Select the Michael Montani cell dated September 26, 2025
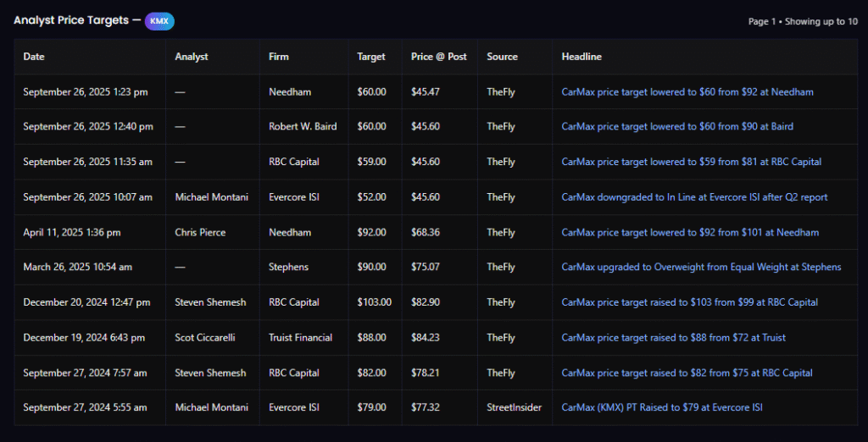868x442 pixels. [211, 197]
